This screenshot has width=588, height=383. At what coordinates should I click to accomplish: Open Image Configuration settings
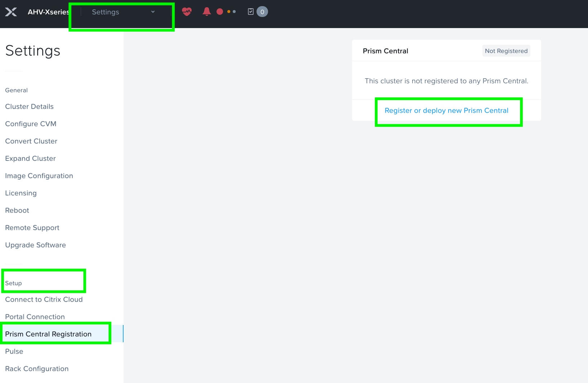coord(39,176)
